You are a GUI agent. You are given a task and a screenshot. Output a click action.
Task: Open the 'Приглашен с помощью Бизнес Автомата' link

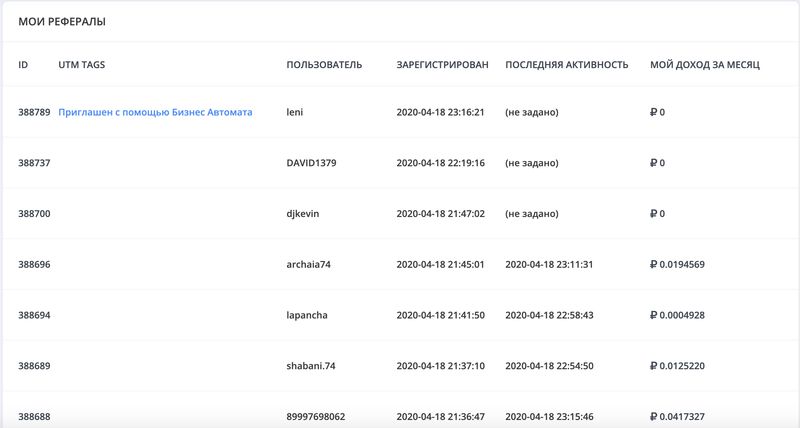[x=155, y=112]
